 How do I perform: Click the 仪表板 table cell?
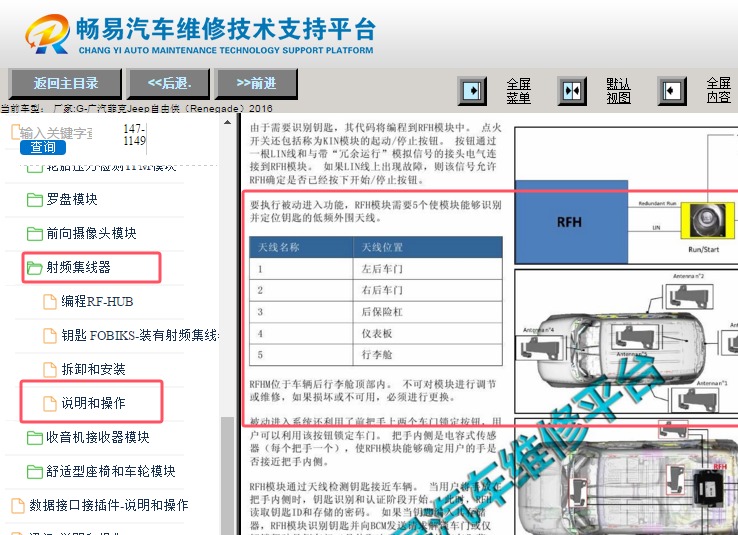[x=428, y=333]
